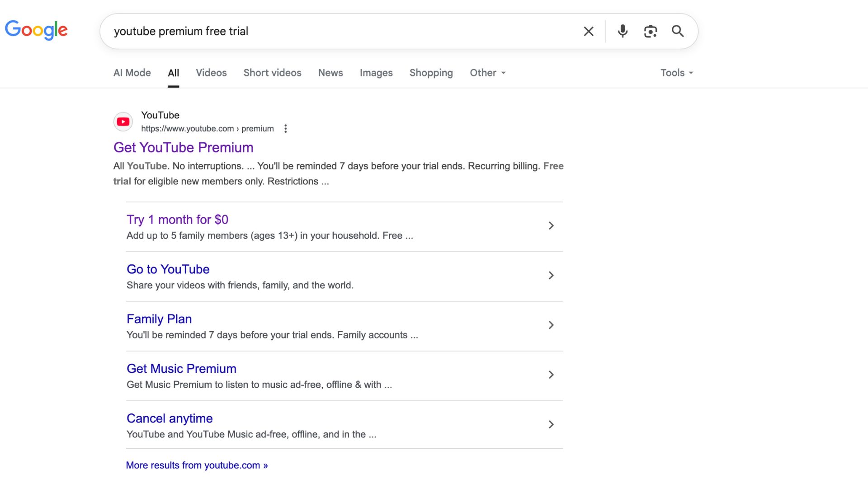
Task: Click snippet 'You'll be reminded 7 days' under Family Plan
Action: [x=272, y=335]
